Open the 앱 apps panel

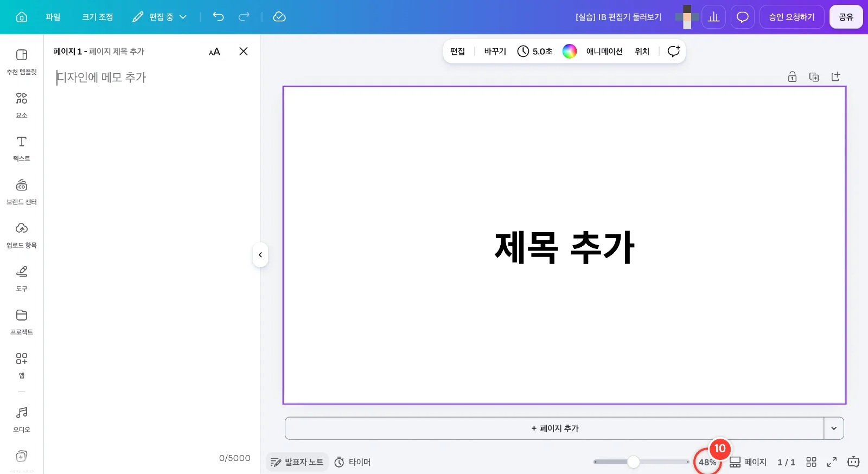coord(22,366)
